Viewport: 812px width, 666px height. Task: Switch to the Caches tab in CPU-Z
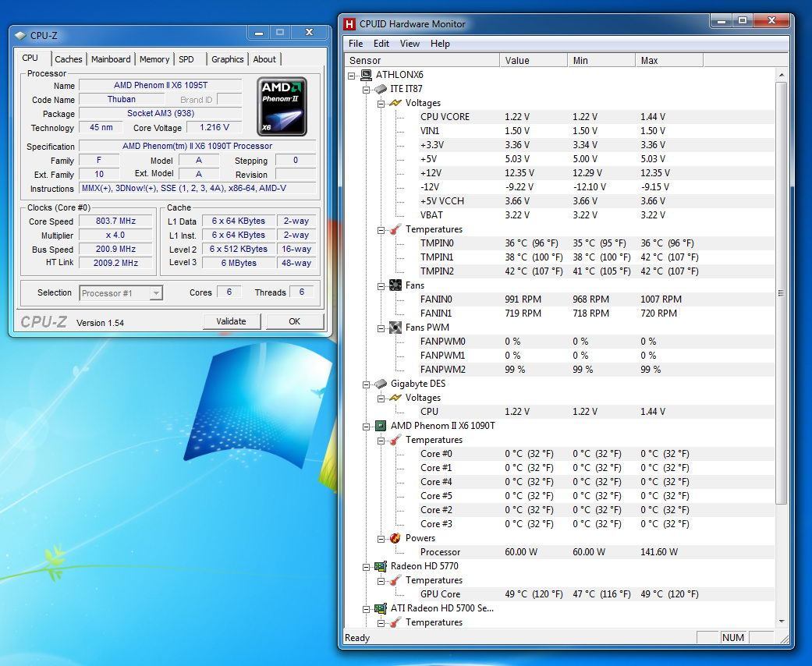(x=69, y=59)
